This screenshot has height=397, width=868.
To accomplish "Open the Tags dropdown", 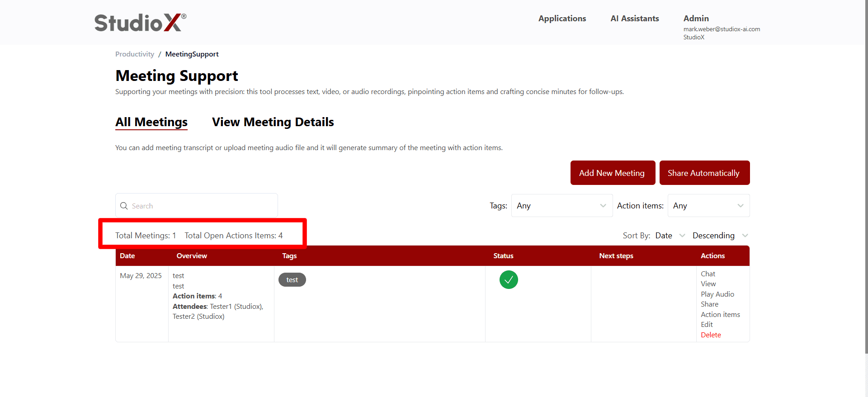I will (x=561, y=206).
